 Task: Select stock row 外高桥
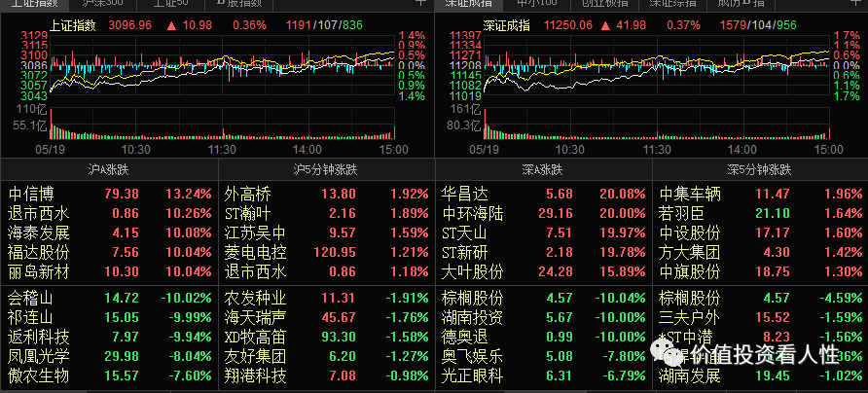click(x=326, y=194)
